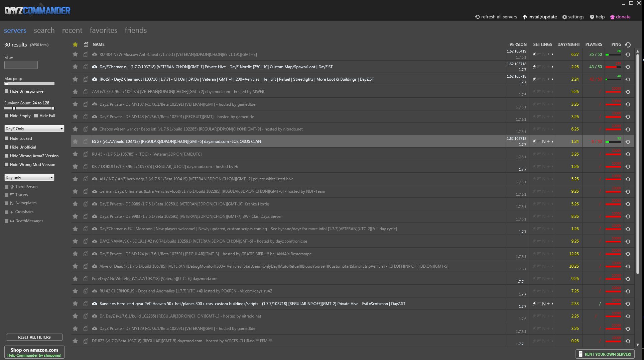Click the settings gear icon
Image resolution: width=644 pixels, height=360 pixels.
point(564,17)
